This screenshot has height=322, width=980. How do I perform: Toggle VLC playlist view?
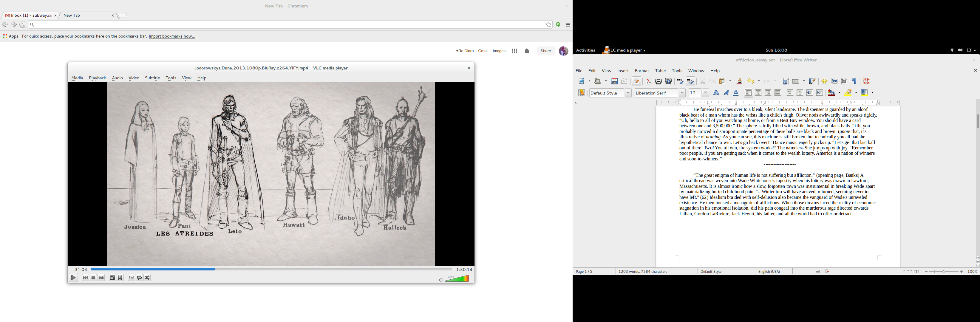tap(131, 278)
